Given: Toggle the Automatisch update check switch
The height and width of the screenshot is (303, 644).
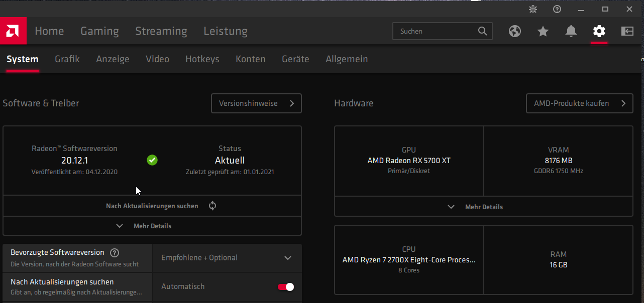Looking at the screenshot, I should coord(286,287).
